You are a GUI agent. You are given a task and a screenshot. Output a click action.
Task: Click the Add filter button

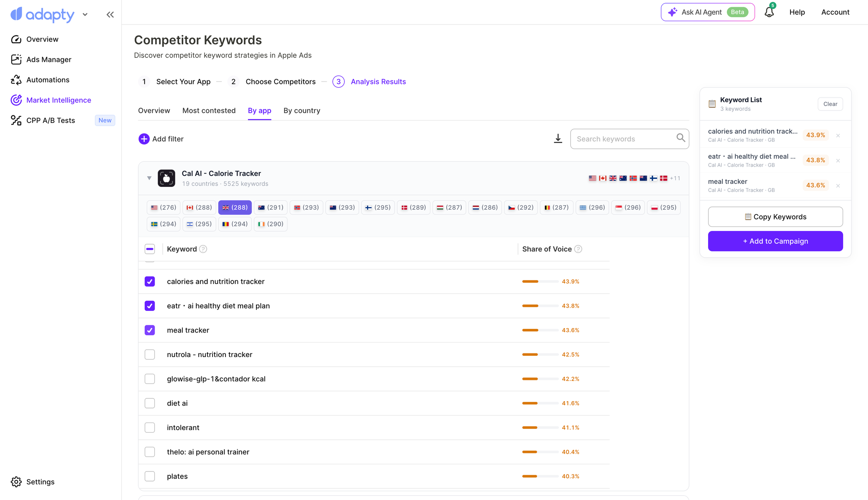[161, 139]
